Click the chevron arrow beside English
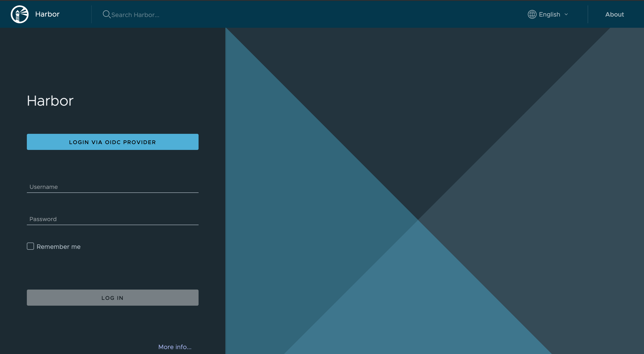The image size is (644, 354). tap(566, 14)
